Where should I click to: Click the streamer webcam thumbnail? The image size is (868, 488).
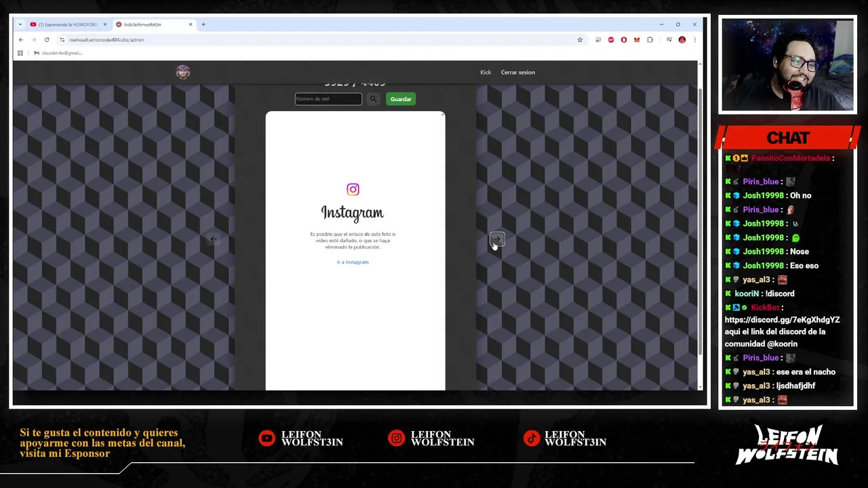point(787,65)
